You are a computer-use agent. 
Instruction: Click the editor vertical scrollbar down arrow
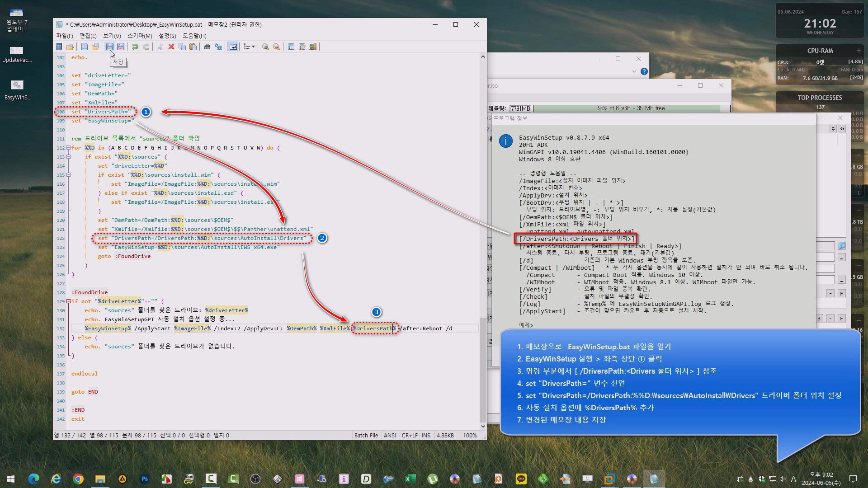point(483,426)
